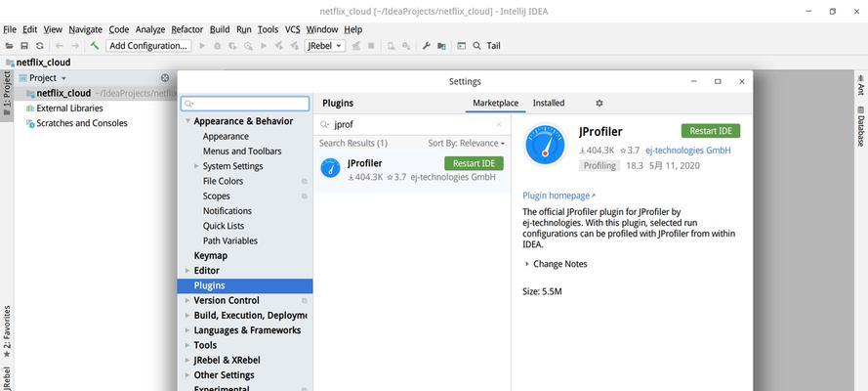
Task: Select Keymap in the settings tree
Action: pyautogui.click(x=210, y=256)
